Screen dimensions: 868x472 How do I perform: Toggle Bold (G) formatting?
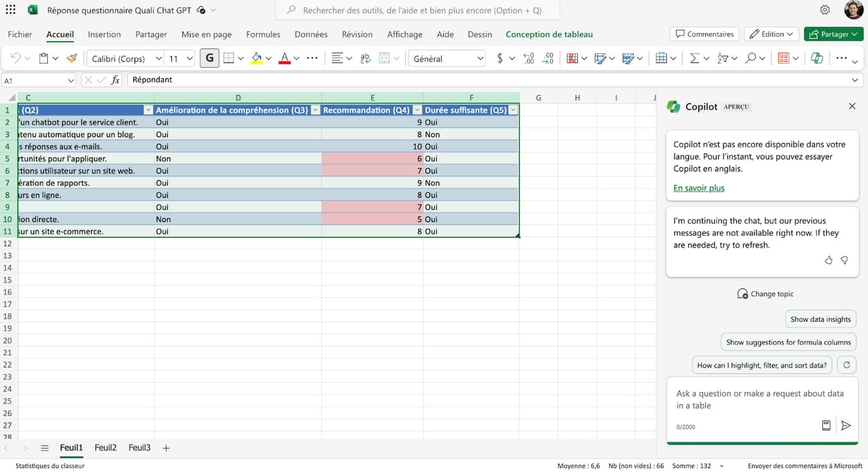coord(210,58)
